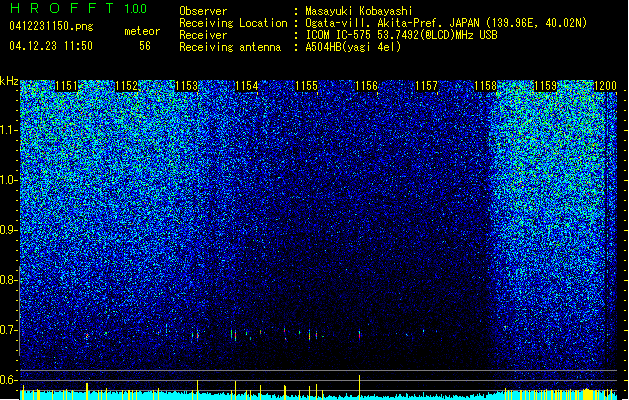
Task: Click the HROFFT title text
Action: click(63, 8)
